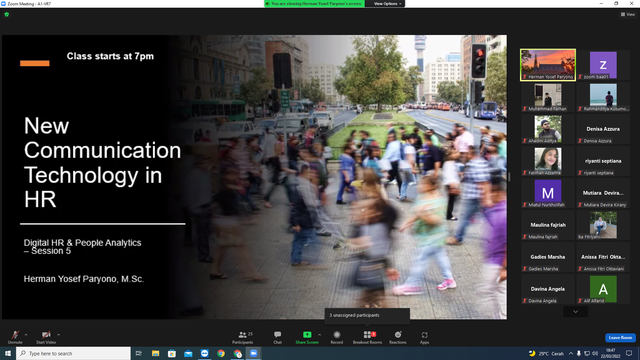640x360 pixels.
Task: Open the volume control in tray
Action: pos(595,353)
